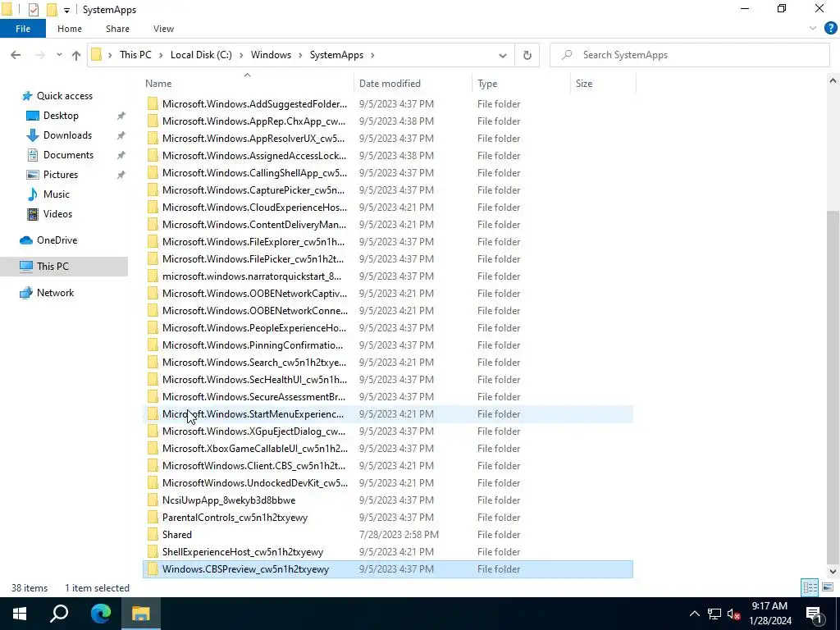Click the New folder quick access toolbar icon
The image size is (840, 630).
(x=52, y=10)
